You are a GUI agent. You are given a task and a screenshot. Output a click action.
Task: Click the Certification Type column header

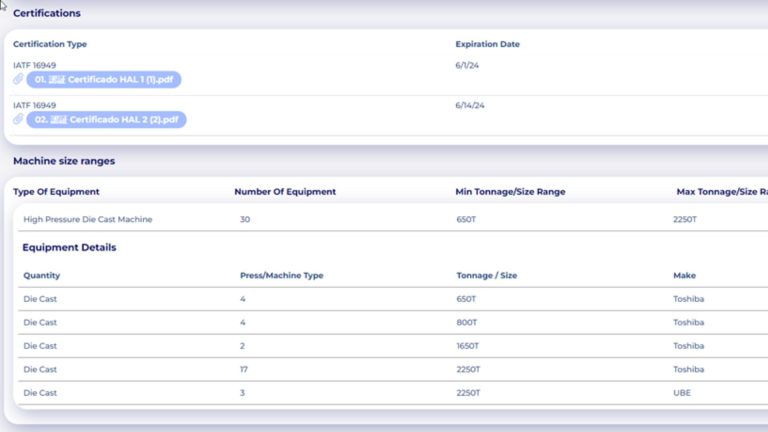[x=50, y=44]
